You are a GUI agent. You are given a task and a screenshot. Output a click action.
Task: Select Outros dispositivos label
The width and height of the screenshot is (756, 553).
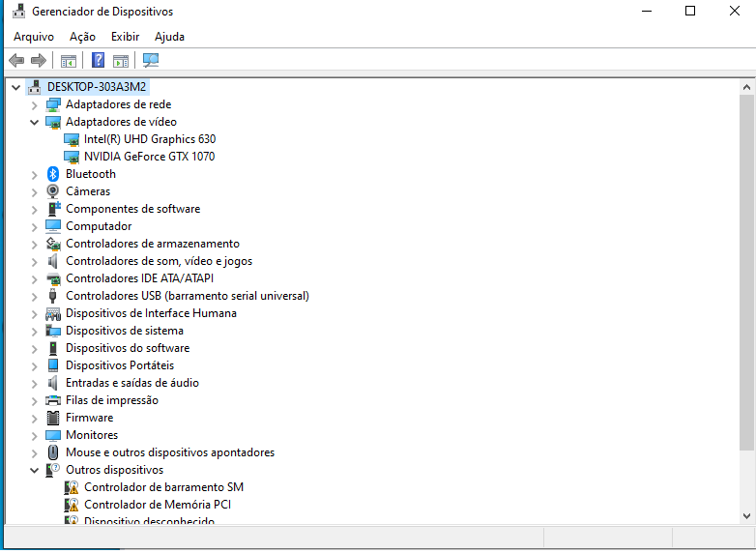(x=115, y=470)
